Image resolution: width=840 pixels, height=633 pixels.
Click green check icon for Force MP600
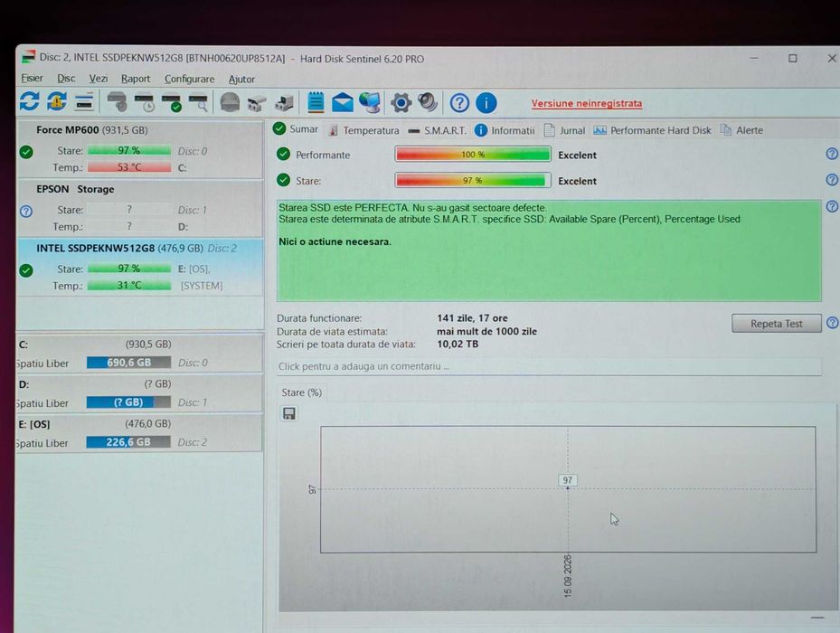26,152
